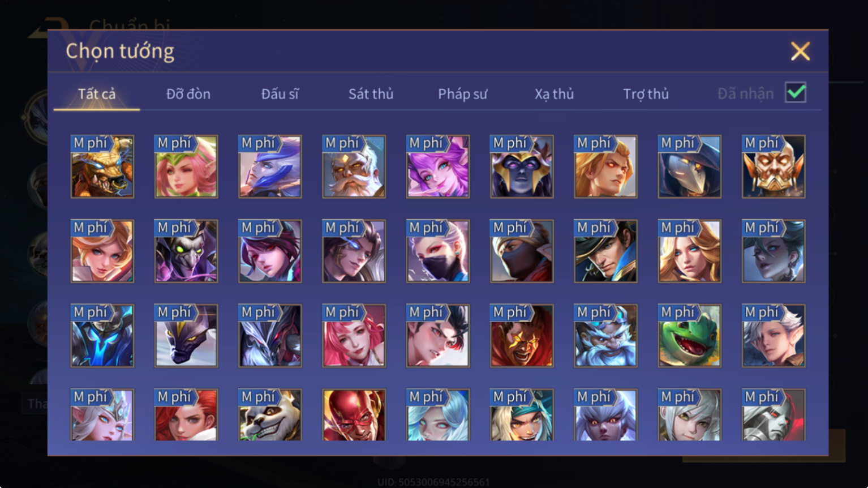Select the white-bearded old man hero

[x=354, y=166]
